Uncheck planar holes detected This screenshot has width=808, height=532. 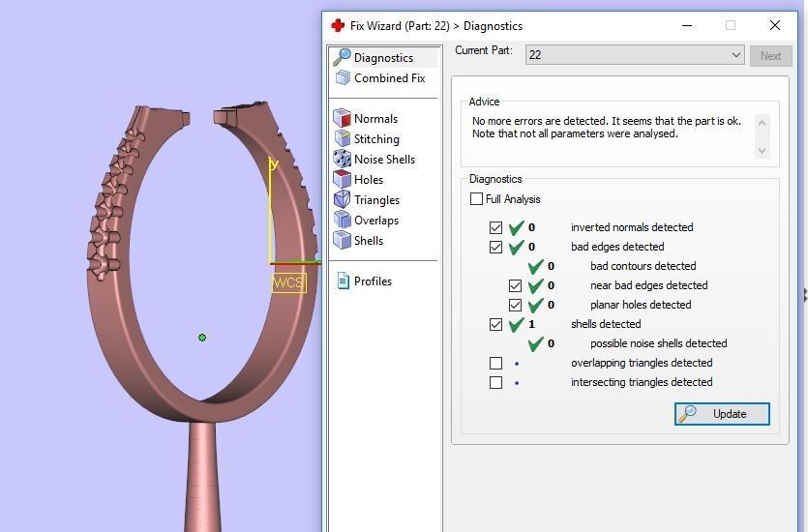click(x=515, y=305)
